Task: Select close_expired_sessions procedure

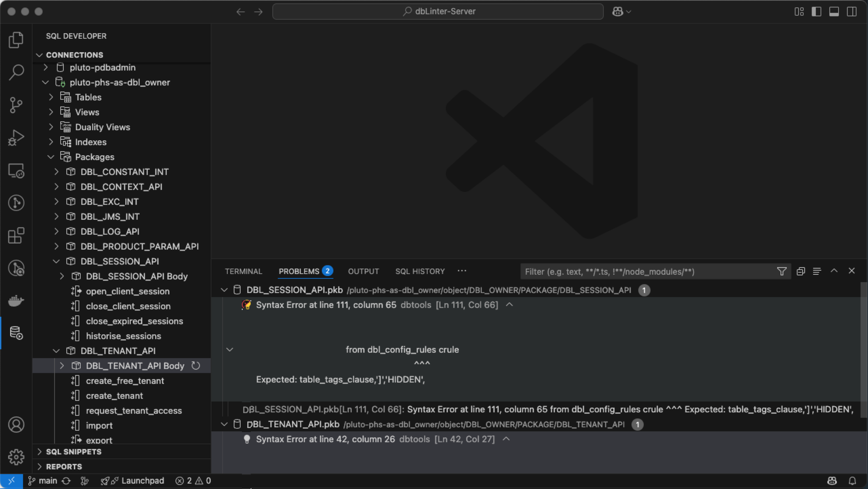Action: pyautogui.click(x=134, y=321)
